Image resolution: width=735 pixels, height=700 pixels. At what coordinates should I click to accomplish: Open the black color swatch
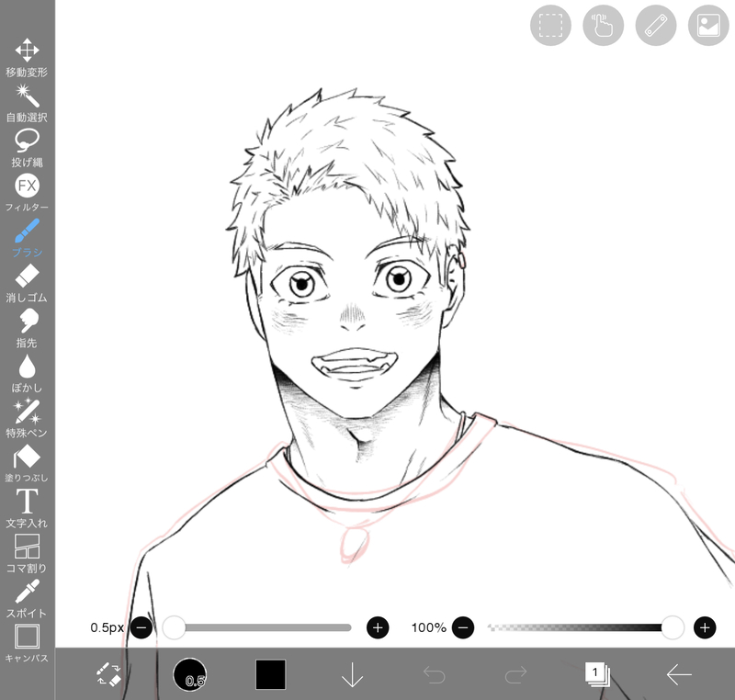(x=270, y=674)
